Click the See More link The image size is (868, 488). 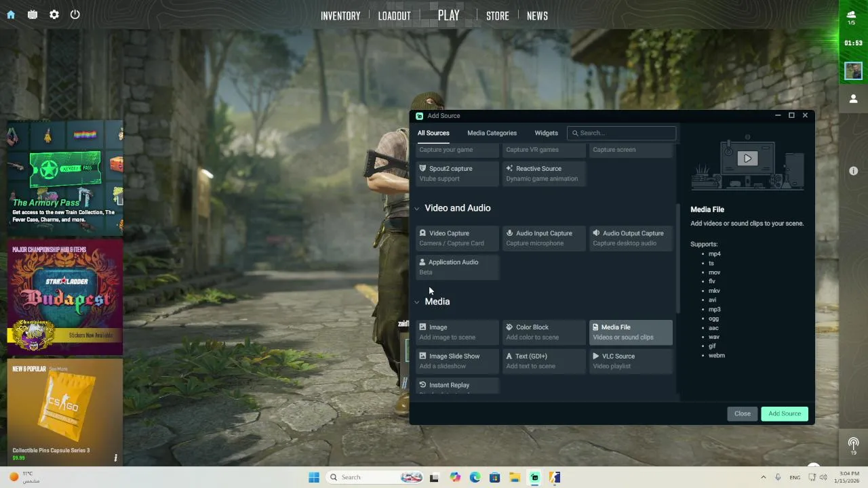pos(58,369)
